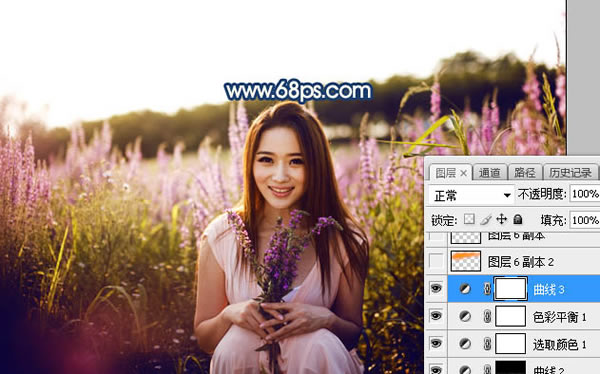The width and height of the screenshot is (600, 374).
Task: Select the 曲线 2 black mask thumbnail
Action: click(510, 367)
